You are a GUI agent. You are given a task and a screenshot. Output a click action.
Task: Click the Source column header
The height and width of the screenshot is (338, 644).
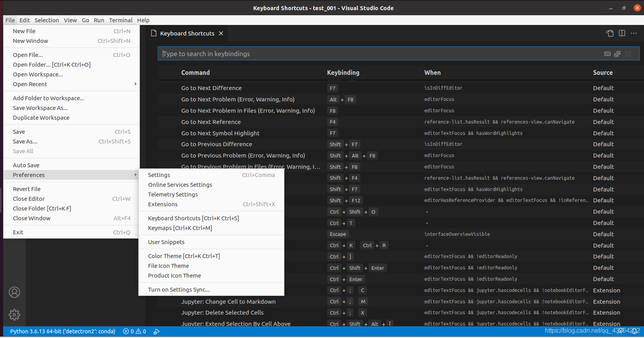[603, 73]
